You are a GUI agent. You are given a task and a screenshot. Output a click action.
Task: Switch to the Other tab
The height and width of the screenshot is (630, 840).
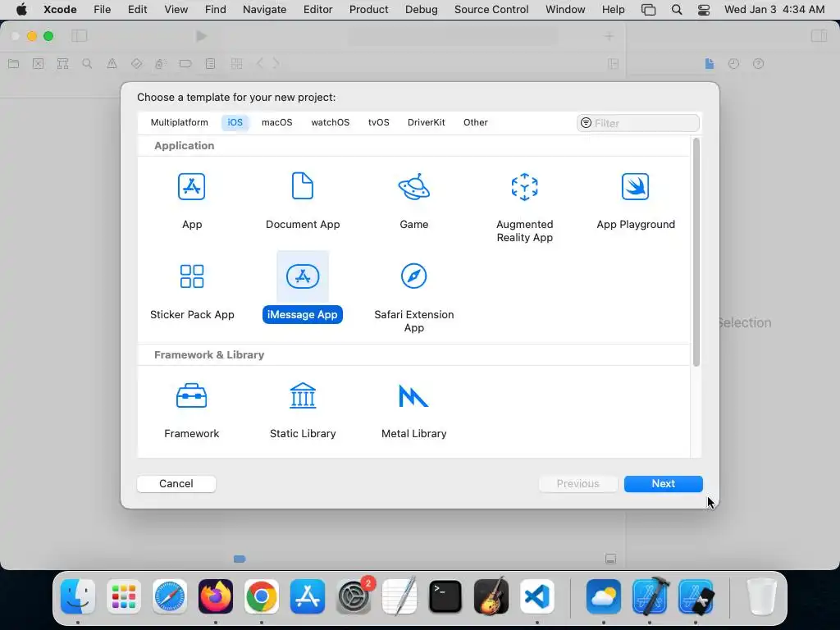[476, 122]
